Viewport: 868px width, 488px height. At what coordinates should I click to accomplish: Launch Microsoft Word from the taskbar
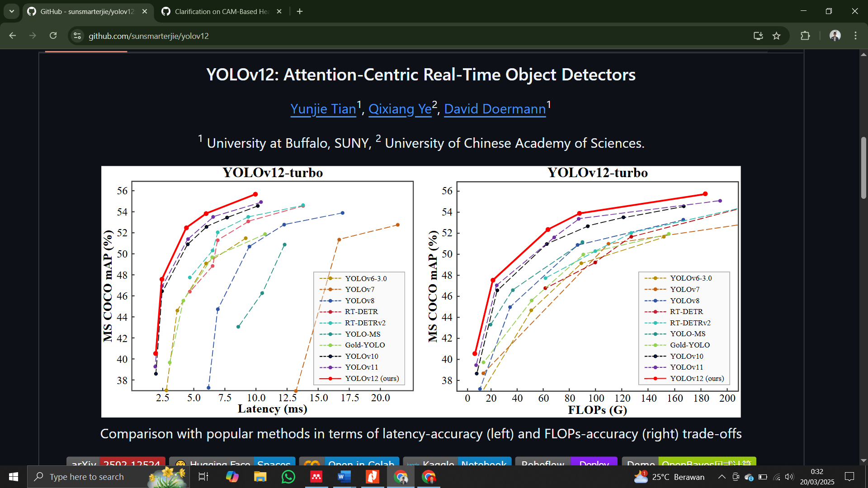point(344,477)
